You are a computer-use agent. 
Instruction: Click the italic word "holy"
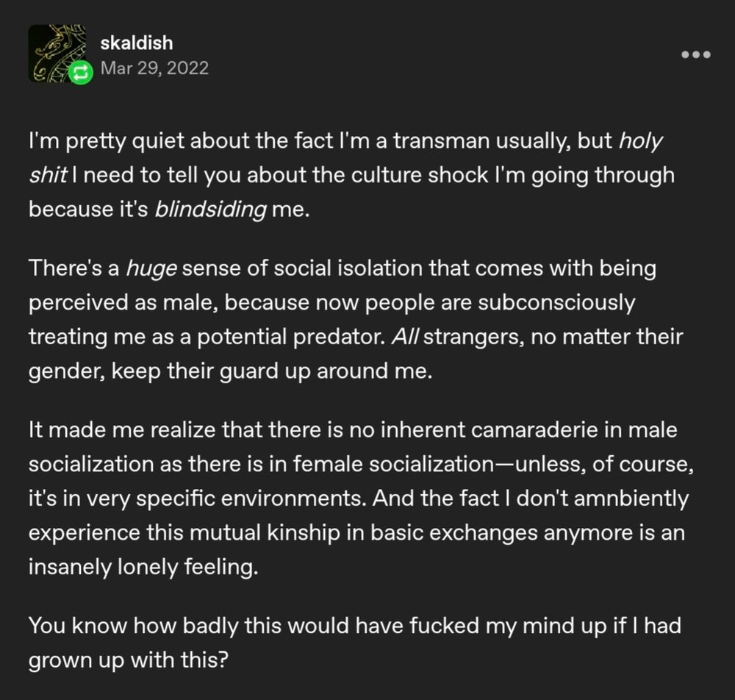[x=642, y=142]
